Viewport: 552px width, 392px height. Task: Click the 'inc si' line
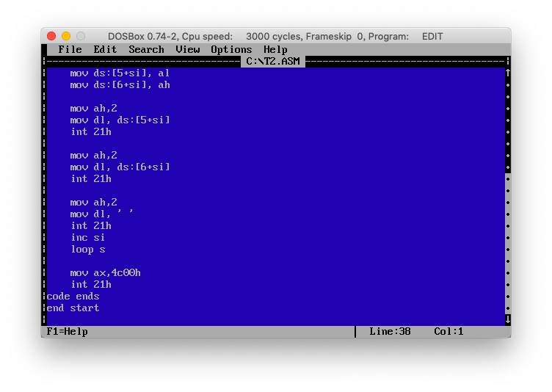coord(87,237)
